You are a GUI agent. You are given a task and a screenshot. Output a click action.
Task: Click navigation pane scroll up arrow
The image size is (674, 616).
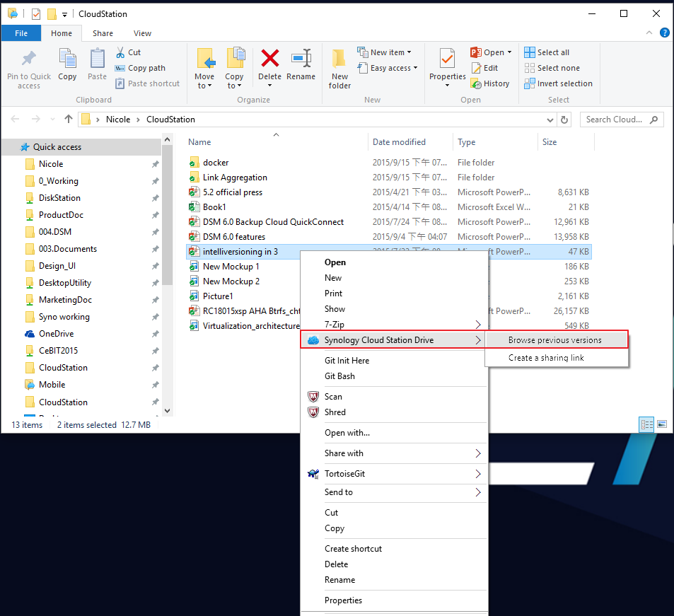[x=167, y=140]
